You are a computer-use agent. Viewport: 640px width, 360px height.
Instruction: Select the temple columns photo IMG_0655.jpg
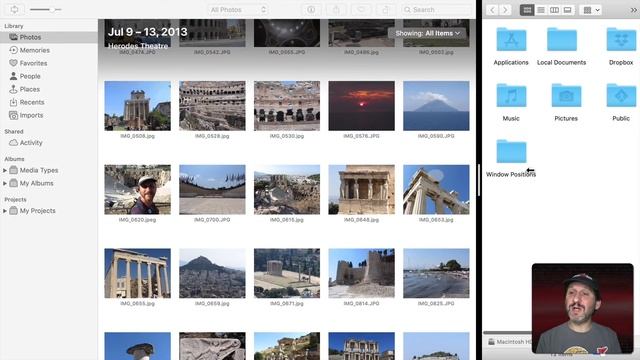coord(138,273)
